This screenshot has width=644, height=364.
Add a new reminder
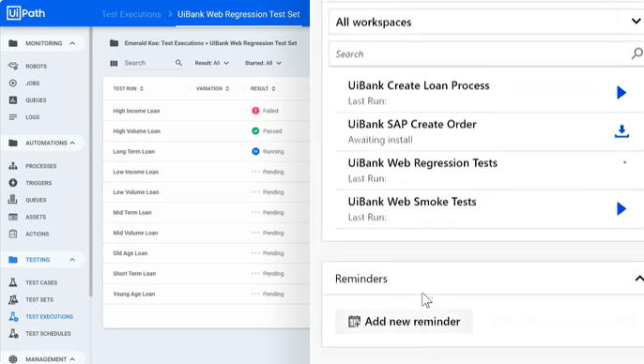tap(404, 322)
